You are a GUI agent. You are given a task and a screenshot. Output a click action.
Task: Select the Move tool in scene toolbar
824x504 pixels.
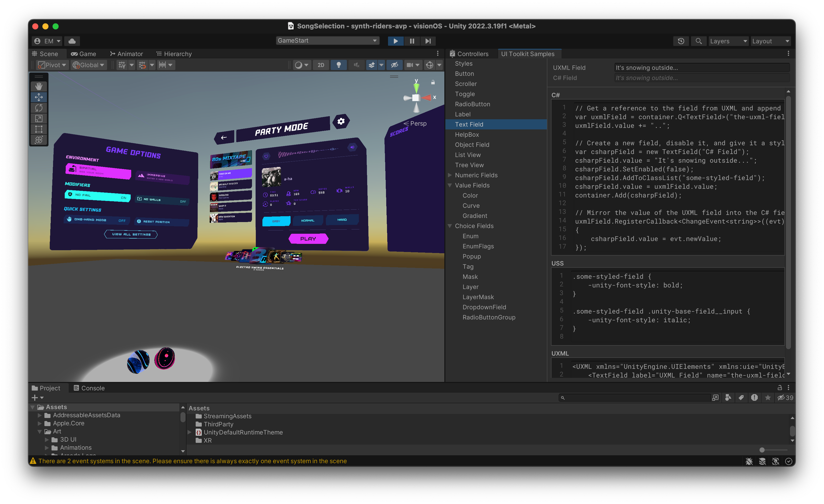[39, 97]
